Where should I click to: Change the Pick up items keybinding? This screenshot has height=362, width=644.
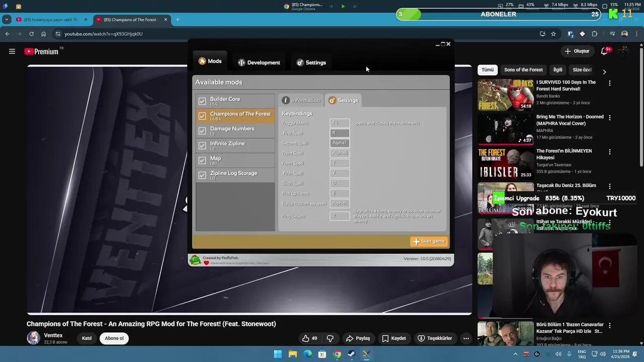click(340, 193)
